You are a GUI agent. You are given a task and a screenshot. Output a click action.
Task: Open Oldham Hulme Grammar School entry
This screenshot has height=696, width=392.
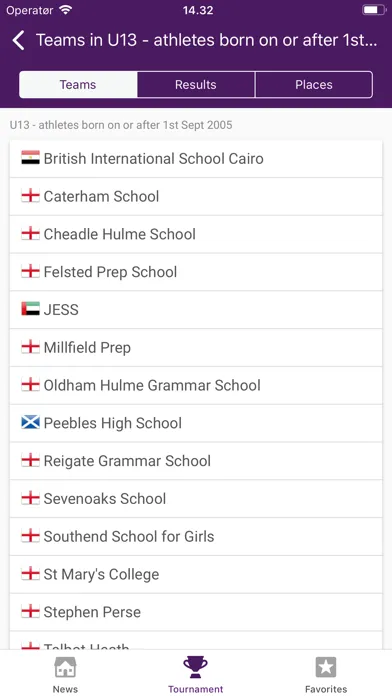pos(196,385)
